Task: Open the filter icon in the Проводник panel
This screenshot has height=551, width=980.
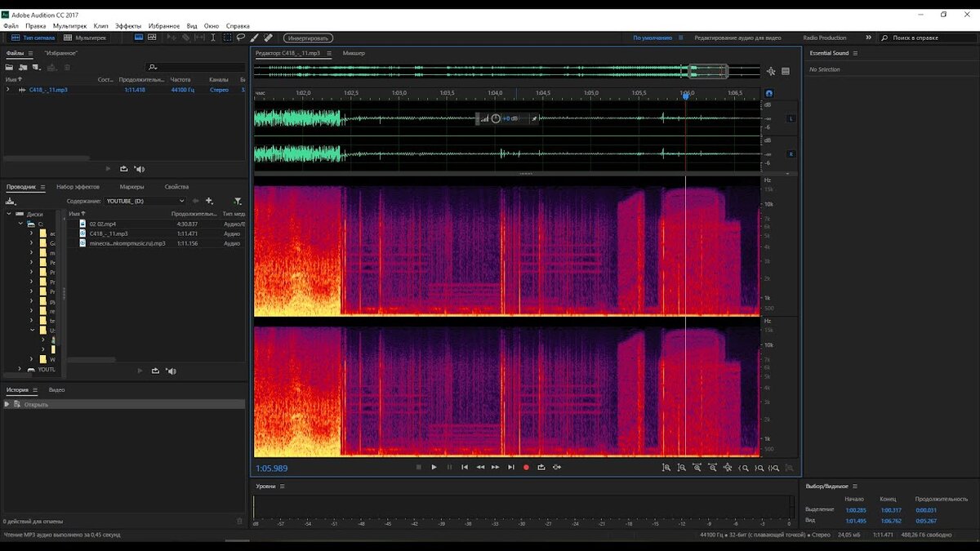Action: (x=238, y=201)
